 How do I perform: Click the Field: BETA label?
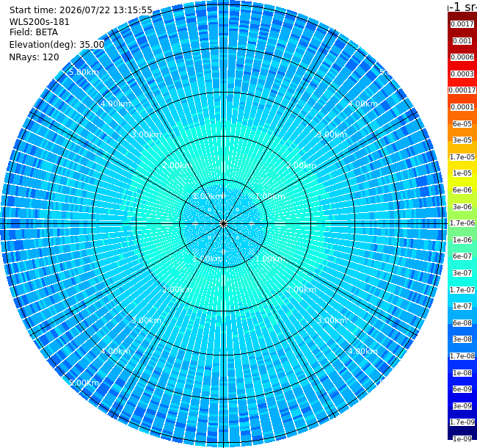coord(34,32)
